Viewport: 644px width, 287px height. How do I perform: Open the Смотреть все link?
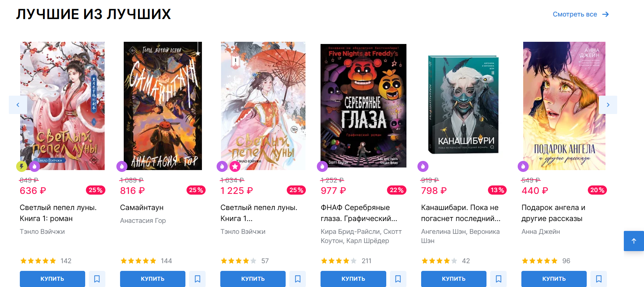[581, 14]
